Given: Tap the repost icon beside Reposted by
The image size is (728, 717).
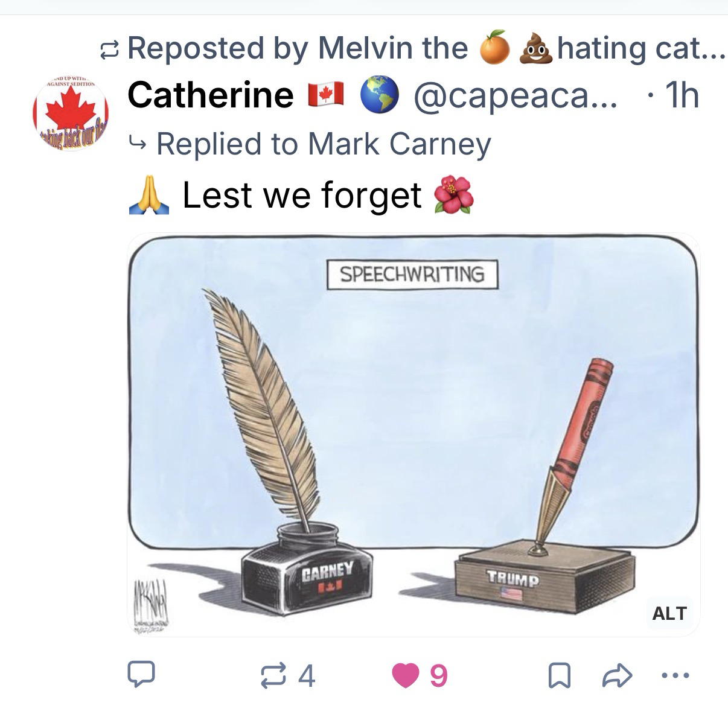Looking at the screenshot, I should [110, 49].
